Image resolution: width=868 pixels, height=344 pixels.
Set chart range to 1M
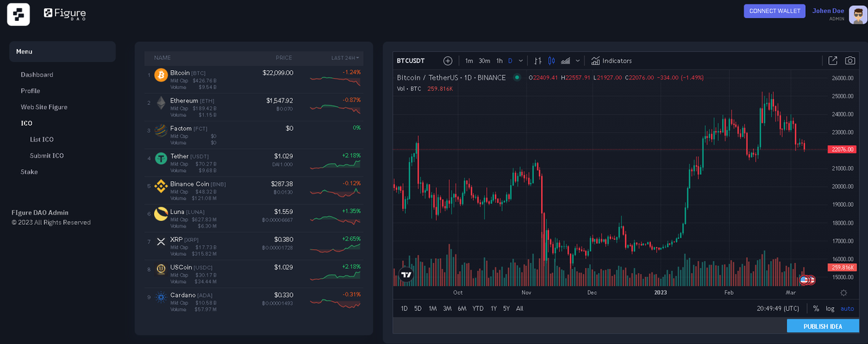433,309
